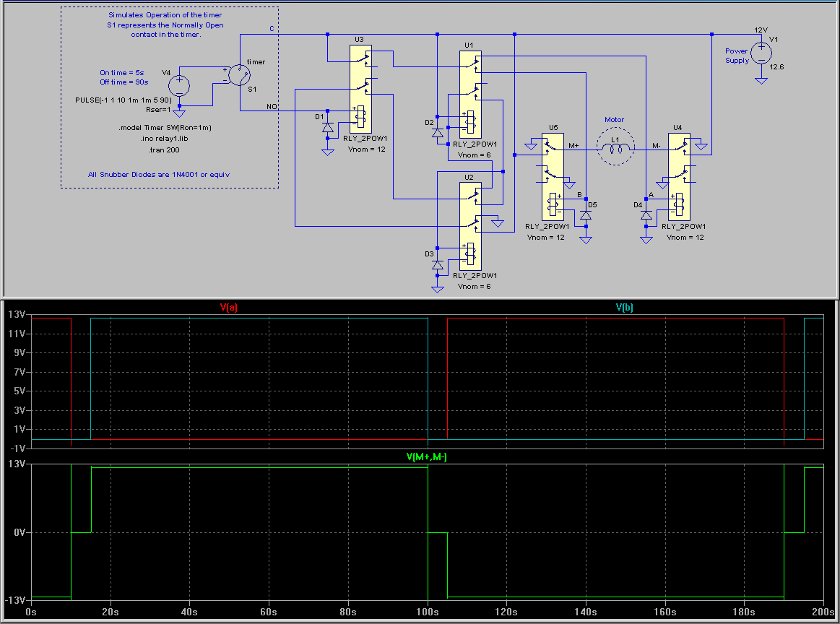Click the 13V axis label of top plot
This screenshot has width=840, height=624.
[x=16, y=314]
